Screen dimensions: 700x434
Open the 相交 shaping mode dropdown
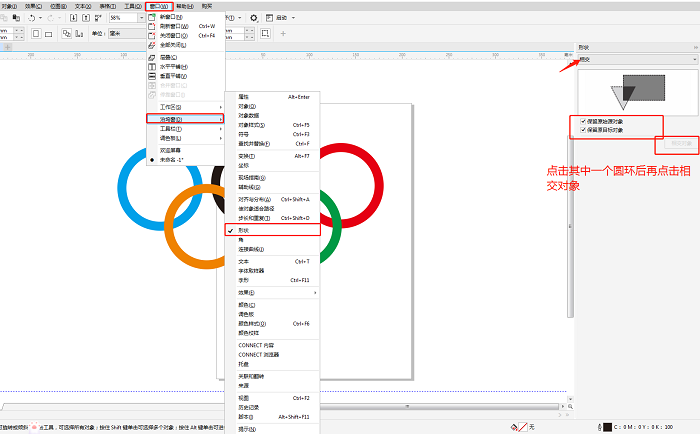pyautogui.click(x=636, y=59)
